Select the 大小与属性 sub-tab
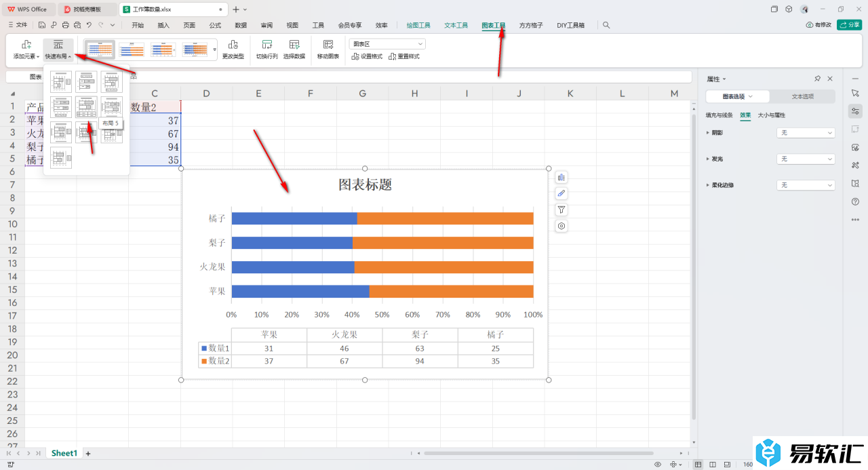Screen dimensions: 868x470 [772, 115]
